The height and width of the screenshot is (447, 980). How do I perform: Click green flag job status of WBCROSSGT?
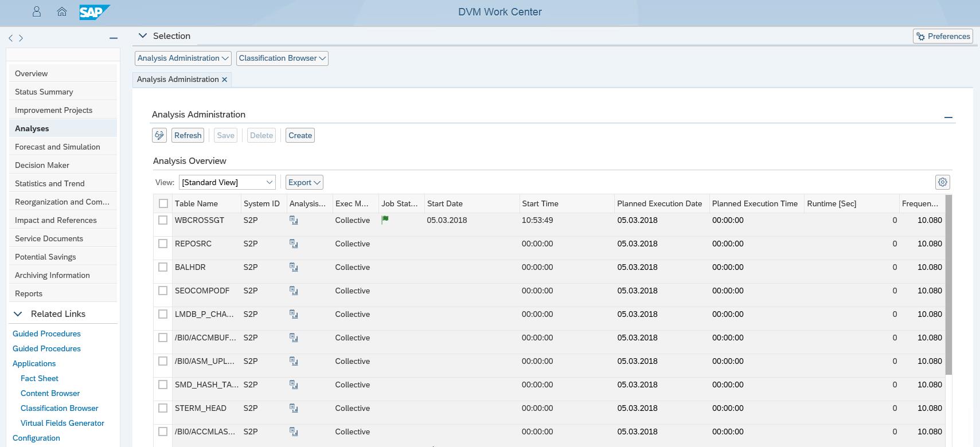385,219
